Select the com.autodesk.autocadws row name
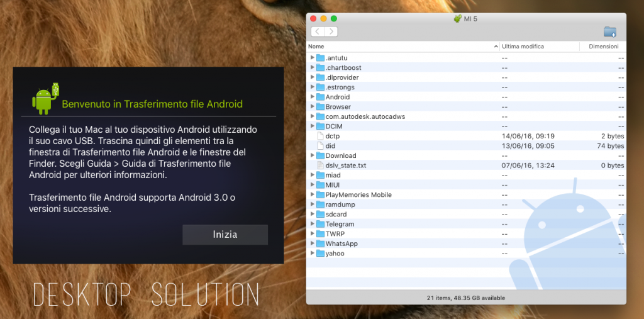Image resolution: width=644 pixels, height=319 pixels. tap(365, 116)
